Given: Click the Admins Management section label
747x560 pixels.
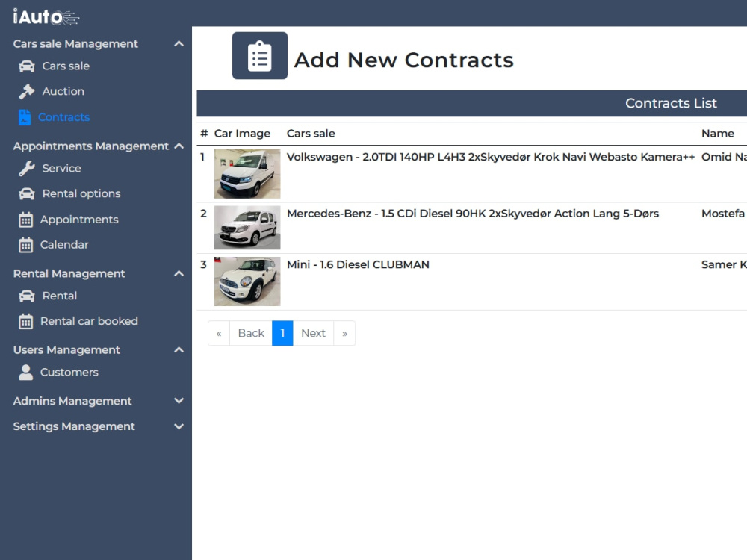Looking at the screenshot, I should 72,401.
